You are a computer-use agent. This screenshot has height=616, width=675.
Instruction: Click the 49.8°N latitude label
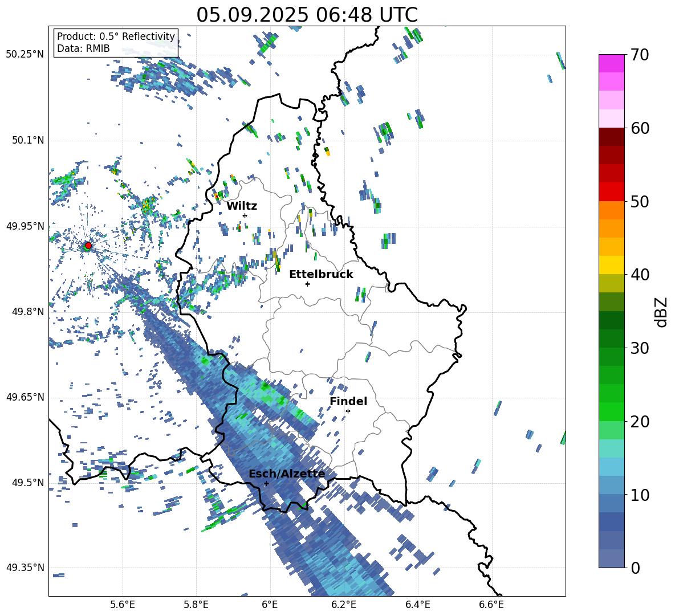[28, 312]
